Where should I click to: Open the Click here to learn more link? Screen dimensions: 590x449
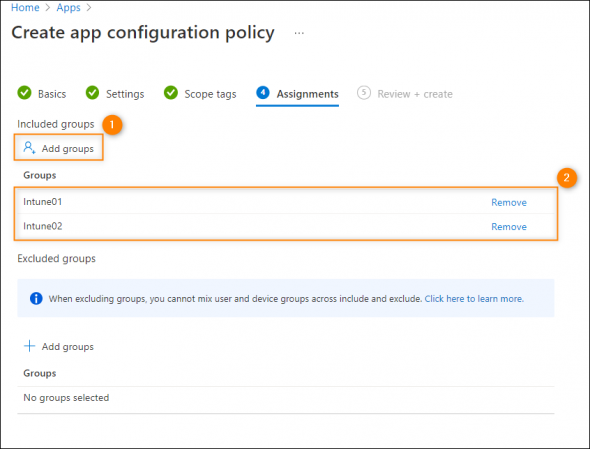(x=474, y=299)
